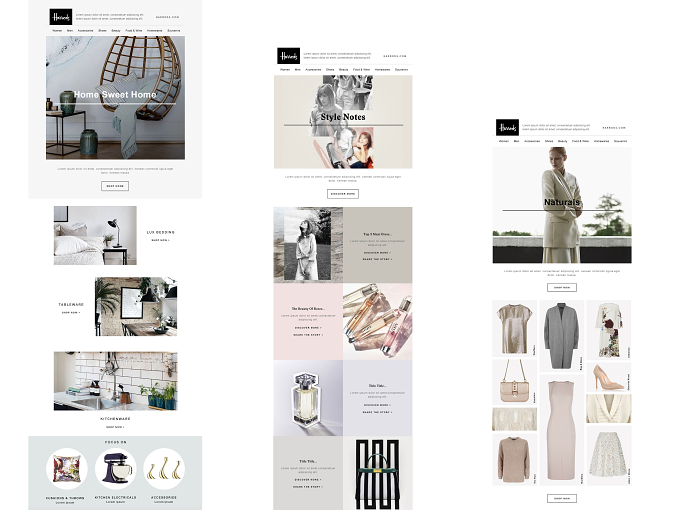Open Women in the Home Sweet Home email nav
This screenshot has width=680, height=510.
click(57, 31)
